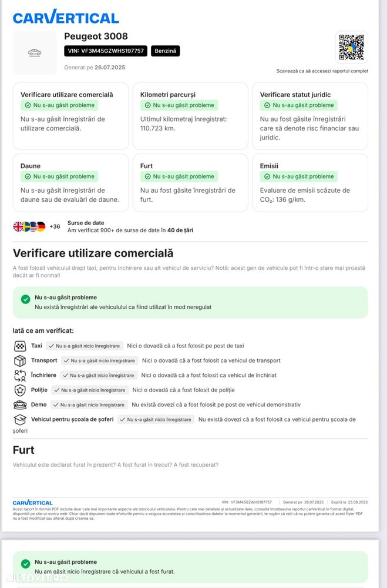Open the Kilometri parcurși card
The width and height of the screenshot is (387, 588).
pos(190,116)
